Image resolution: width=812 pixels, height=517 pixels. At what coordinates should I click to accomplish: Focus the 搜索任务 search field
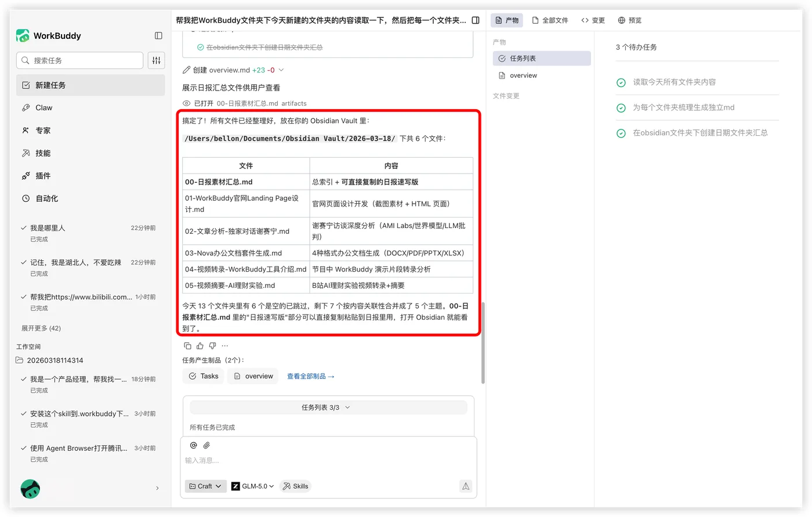click(x=80, y=60)
